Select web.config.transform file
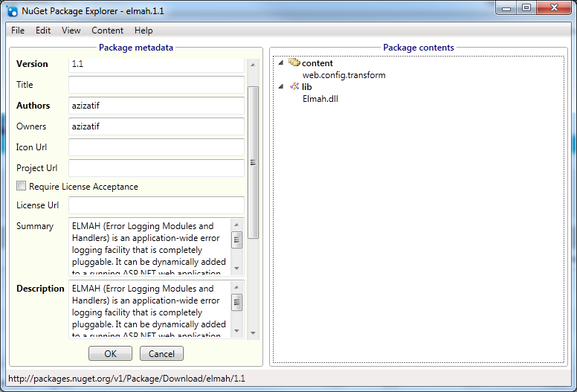Viewport: 577px width, 392px height. click(344, 75)
